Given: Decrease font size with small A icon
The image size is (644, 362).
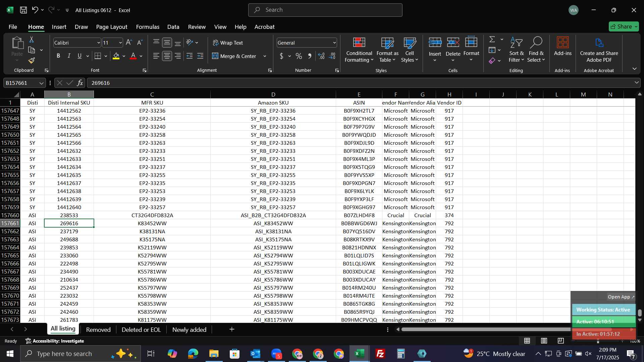Looking at the screenshot, I should click(140, 43).
